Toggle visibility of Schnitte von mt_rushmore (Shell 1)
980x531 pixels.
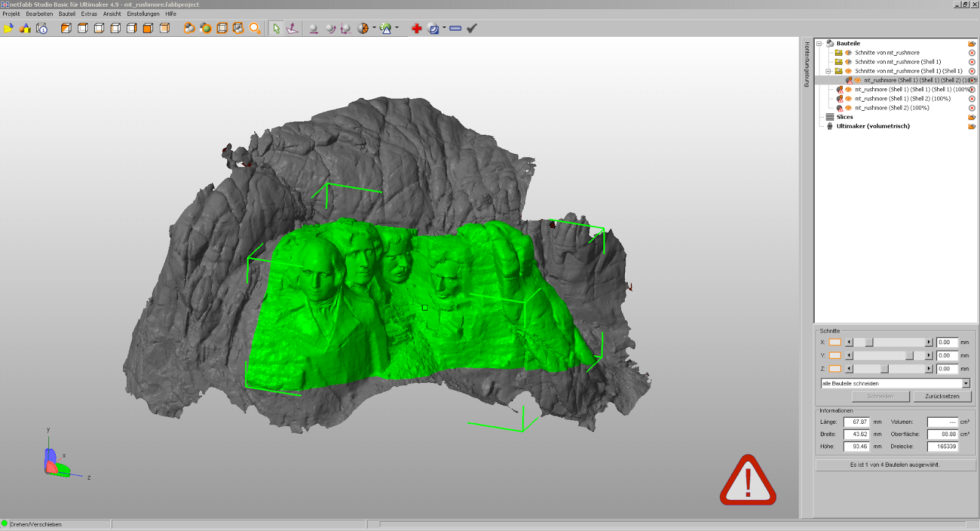[x=848, y=62]
